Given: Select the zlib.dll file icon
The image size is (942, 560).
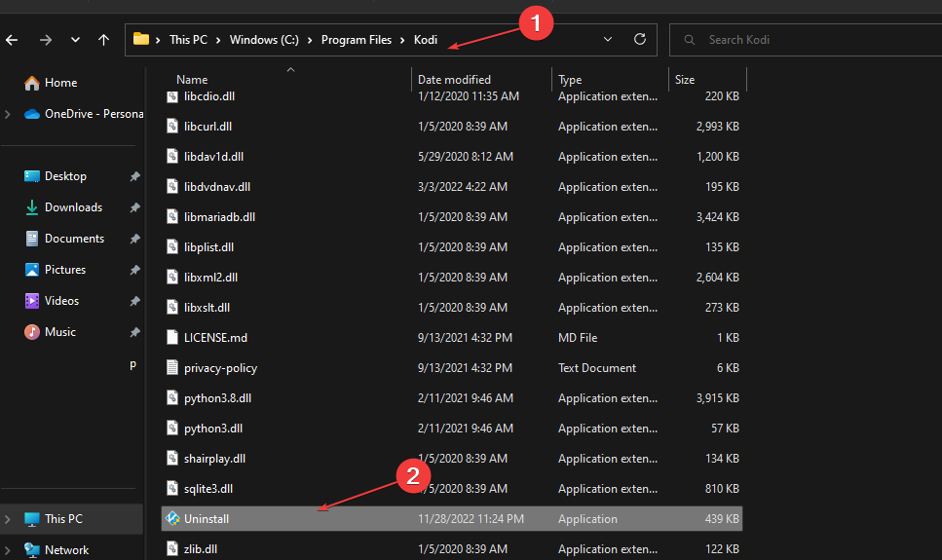Looking at the screenshot, I should point(172,549).
